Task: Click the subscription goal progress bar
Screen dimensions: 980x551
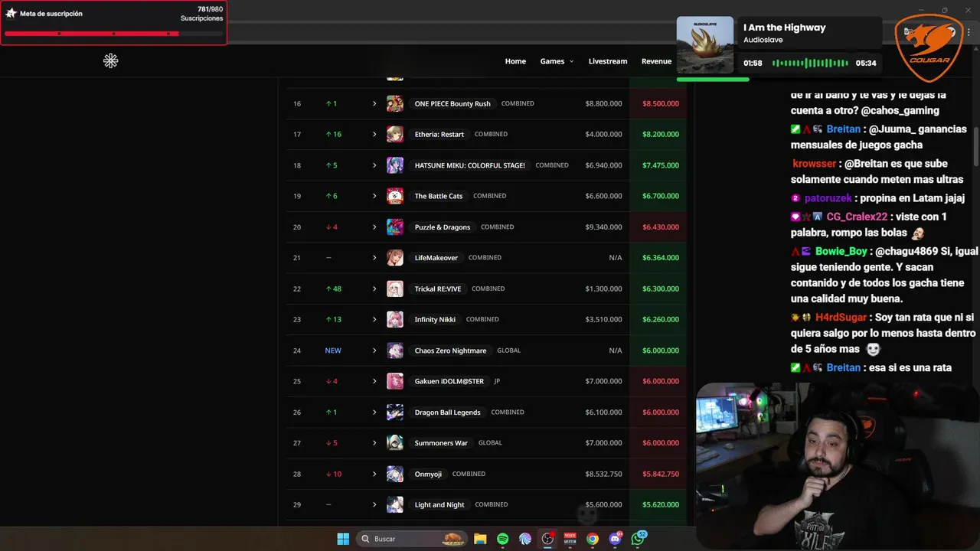Action: pos(113,34)
